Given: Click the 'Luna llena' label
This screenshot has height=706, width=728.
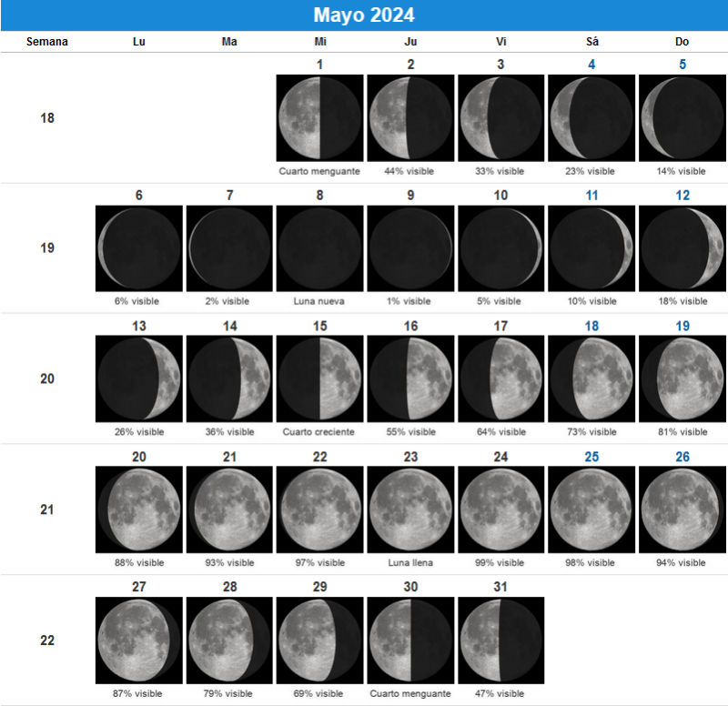Looking at the screenshot, I should (x=410, y=562).
